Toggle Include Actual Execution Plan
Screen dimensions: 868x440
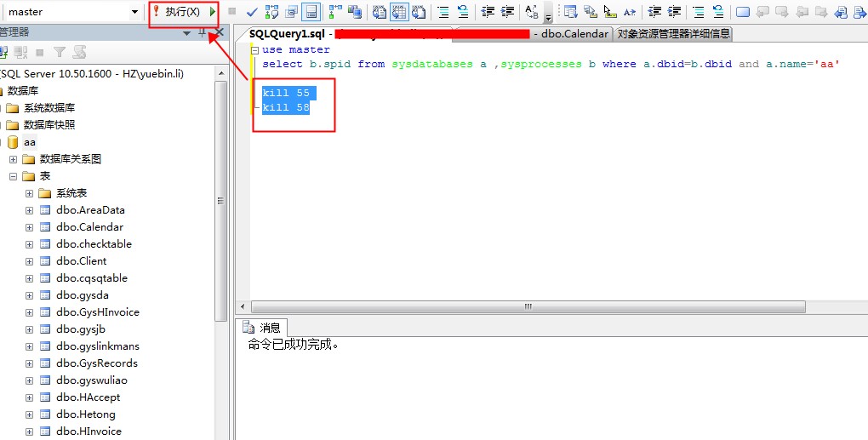(334, 12)
